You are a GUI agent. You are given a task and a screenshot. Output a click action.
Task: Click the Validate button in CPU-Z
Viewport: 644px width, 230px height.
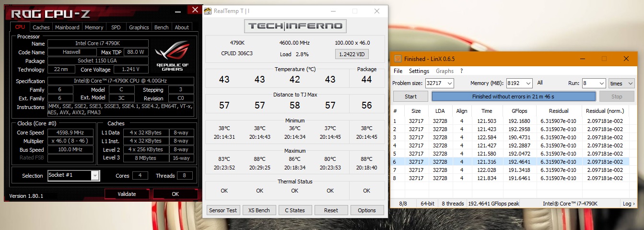[127, 194]
